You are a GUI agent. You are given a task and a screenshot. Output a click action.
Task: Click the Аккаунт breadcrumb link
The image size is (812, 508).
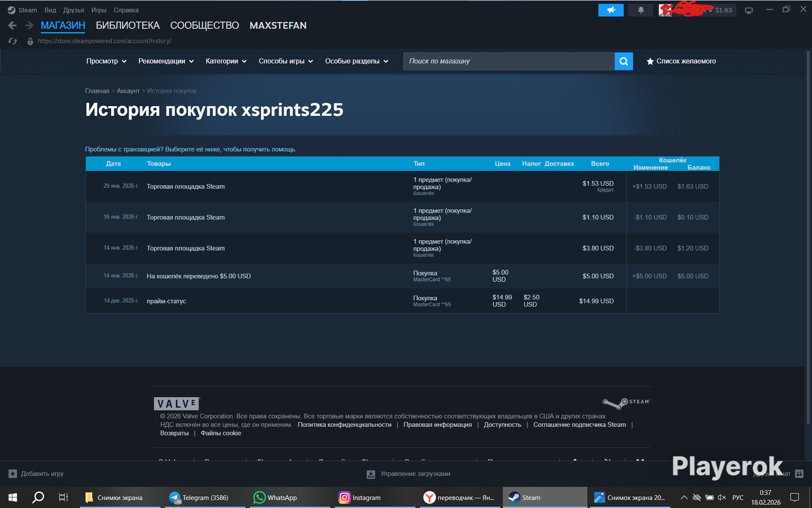[x=128, y=91]
